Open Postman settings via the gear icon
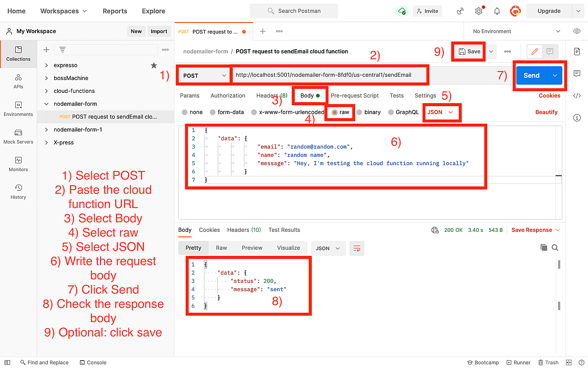The width and height of the screenshot is (588, 368). pos(478,11)
